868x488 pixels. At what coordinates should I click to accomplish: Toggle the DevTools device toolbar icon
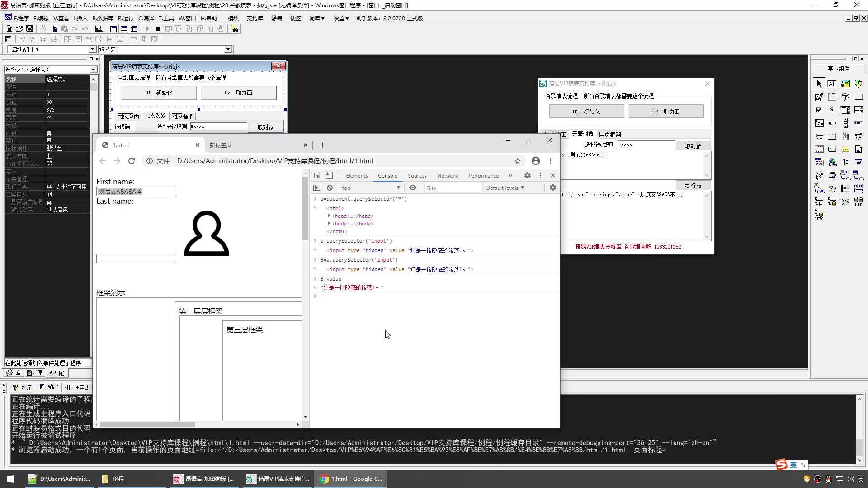tap(329, 175)
